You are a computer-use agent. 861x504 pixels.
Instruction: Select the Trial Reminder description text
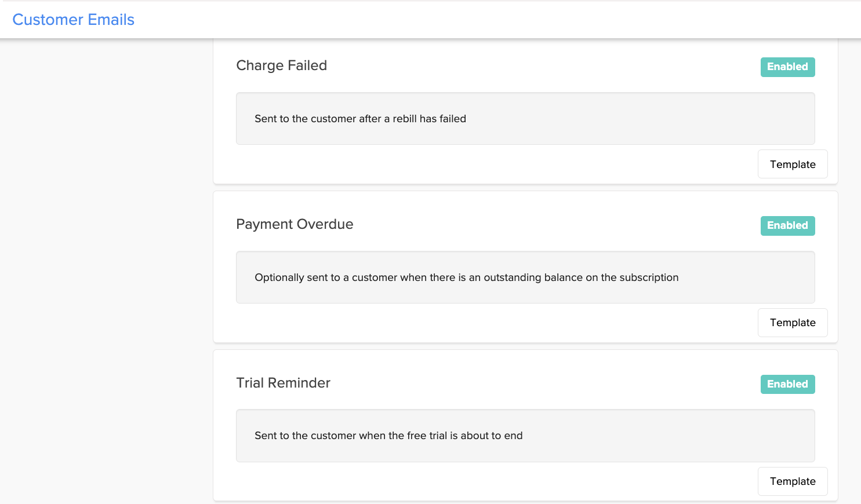(388, 435)
